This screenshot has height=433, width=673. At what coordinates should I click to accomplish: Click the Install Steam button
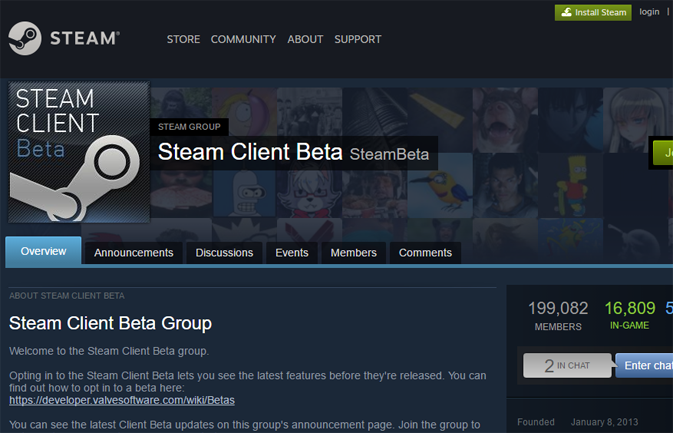pos(593,12)
